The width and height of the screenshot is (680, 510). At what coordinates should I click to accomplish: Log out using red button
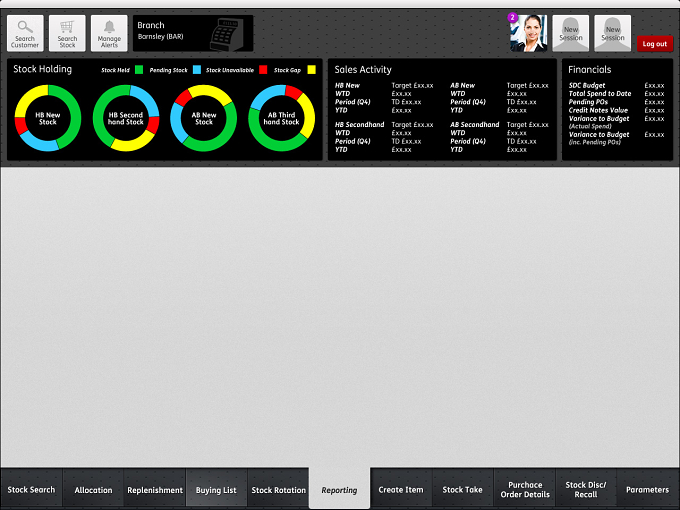pos(655,44)
